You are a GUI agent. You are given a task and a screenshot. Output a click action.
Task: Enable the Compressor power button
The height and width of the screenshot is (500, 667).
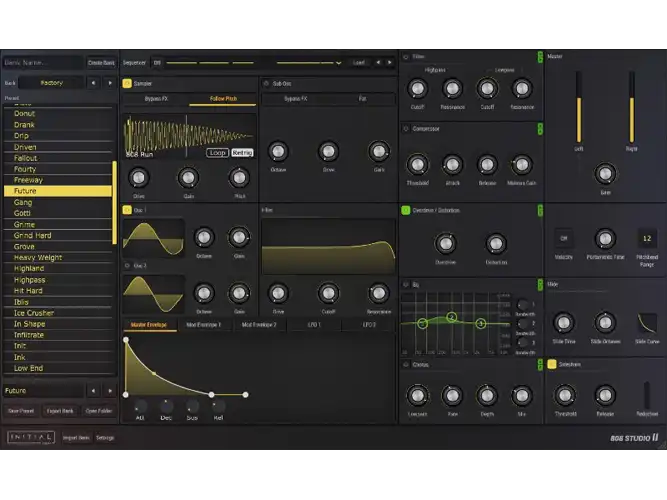point(406,129)
